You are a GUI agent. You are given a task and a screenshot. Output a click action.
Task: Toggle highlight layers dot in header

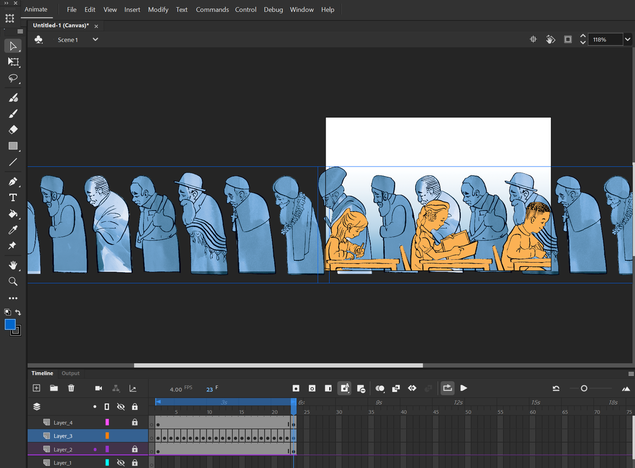[x=95, y=406]
